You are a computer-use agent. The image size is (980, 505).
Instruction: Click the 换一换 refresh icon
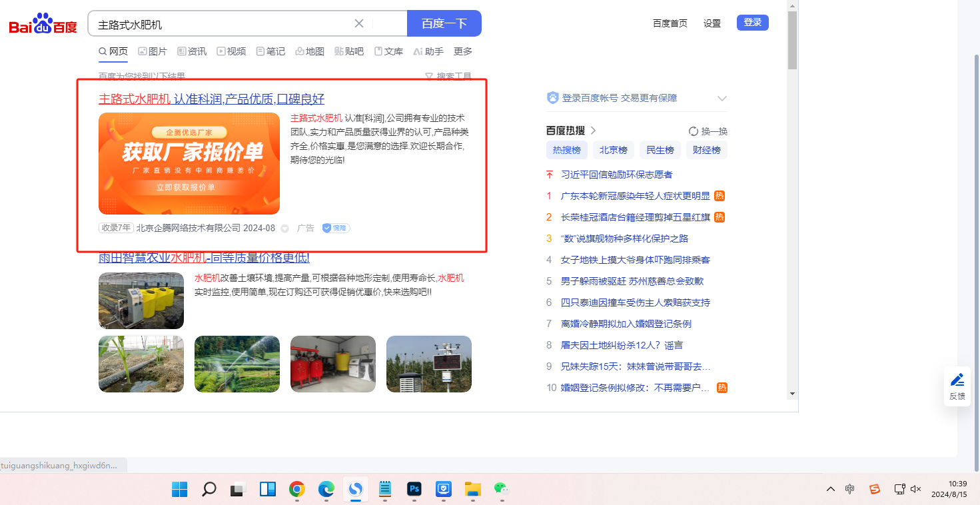(694, 131)
